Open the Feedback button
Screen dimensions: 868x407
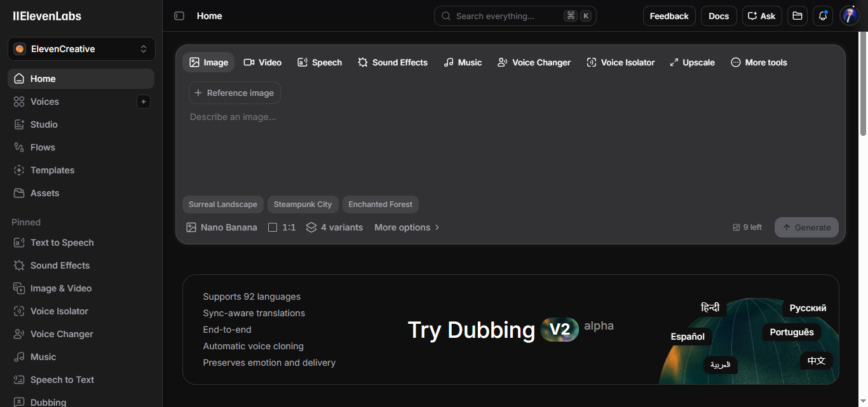(669, 16)
